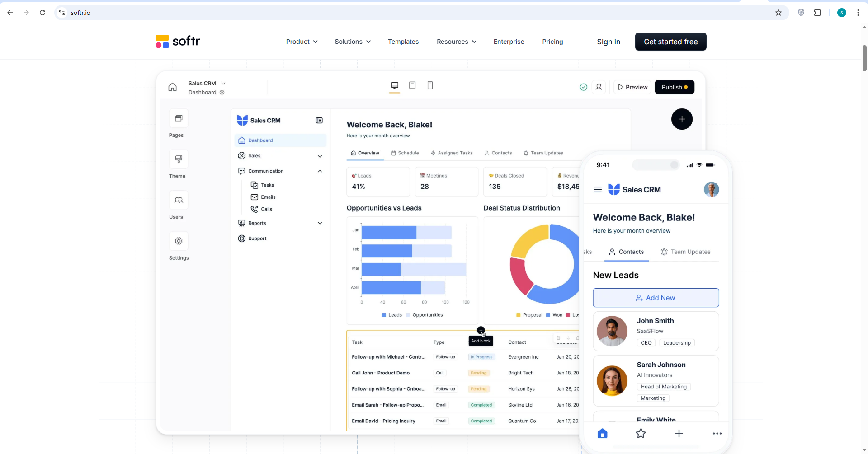Tap three dots in mobile bottom bar

[717, 434]
